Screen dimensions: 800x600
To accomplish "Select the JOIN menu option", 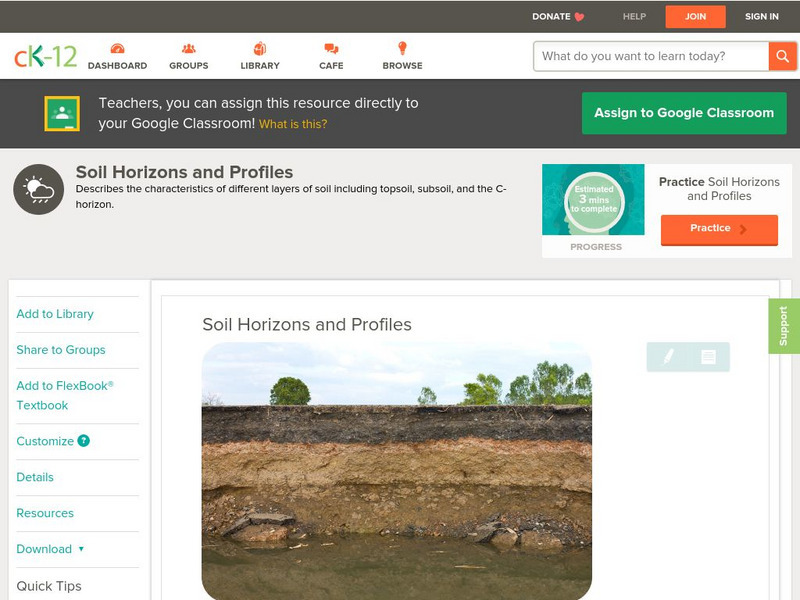I will [695, 17].
